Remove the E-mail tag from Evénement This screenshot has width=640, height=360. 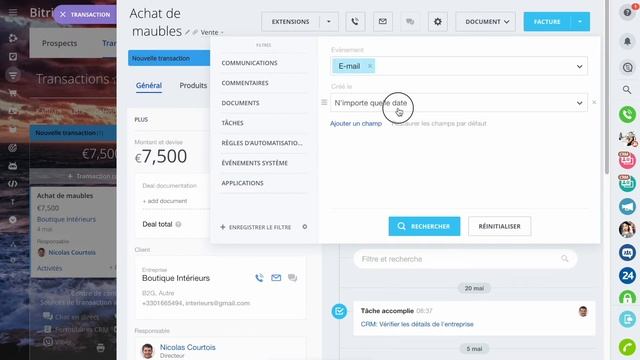(x=370, y=66)
